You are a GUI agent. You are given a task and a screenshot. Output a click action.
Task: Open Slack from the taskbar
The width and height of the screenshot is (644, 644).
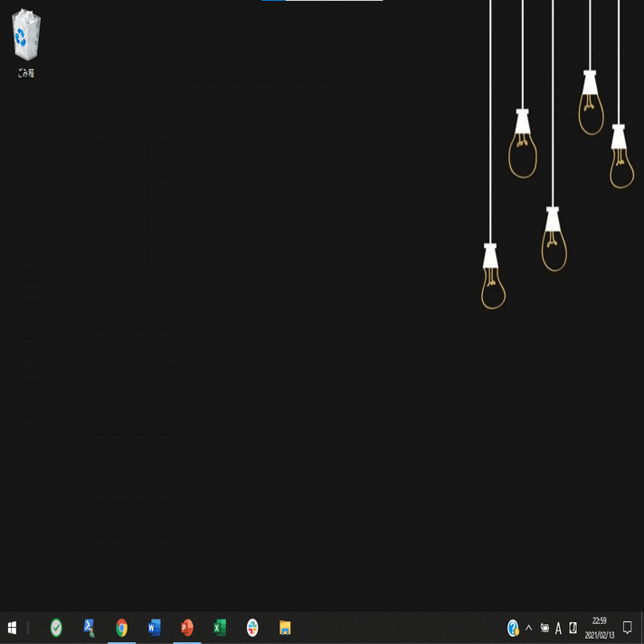[x=252, y=628]
